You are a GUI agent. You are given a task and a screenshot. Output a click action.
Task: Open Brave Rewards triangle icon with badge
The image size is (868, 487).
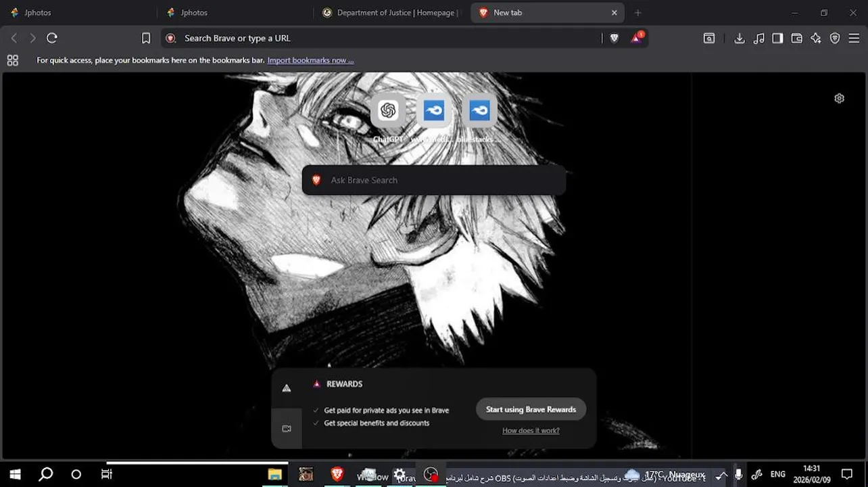pyautogui.click(x=637, y=38)
